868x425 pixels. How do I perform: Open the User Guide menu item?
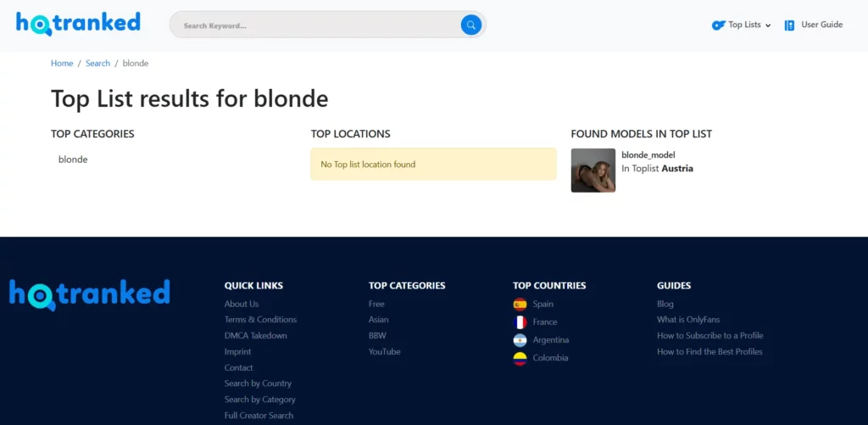coord(821,25)
